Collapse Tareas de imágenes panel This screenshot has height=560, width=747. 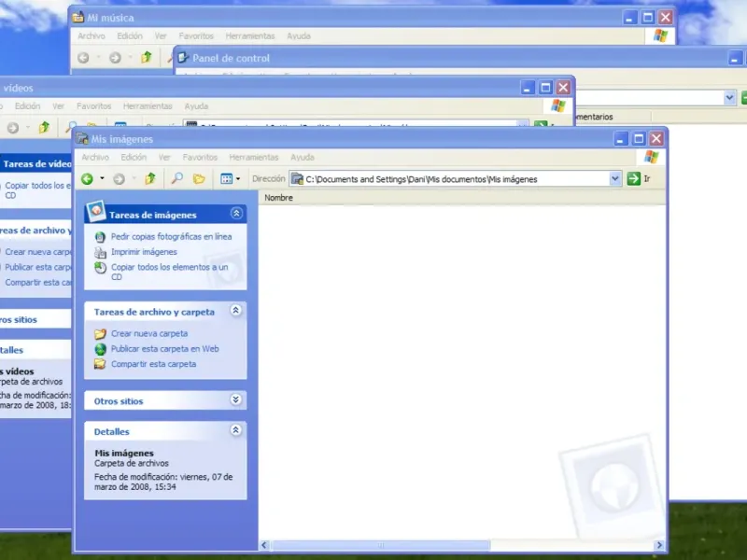pyautogui.click(x=236, y=214)
